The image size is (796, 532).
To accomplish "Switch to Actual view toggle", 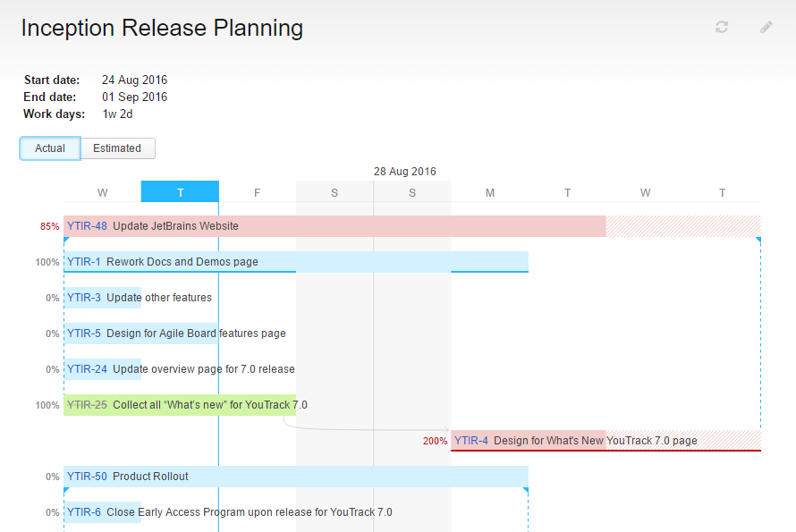I will pos(50,148).
